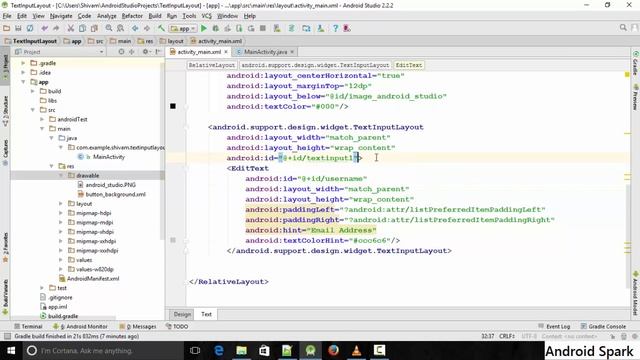640x360 pixels.
Task: Expand the androidTest folder
Action: pos(42,120)
